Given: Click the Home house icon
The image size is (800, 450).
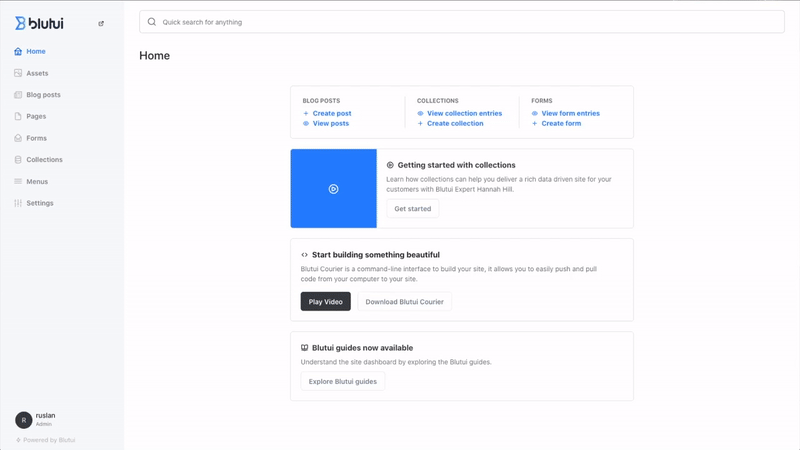Looking at the screenshot, I should [18, 51].
